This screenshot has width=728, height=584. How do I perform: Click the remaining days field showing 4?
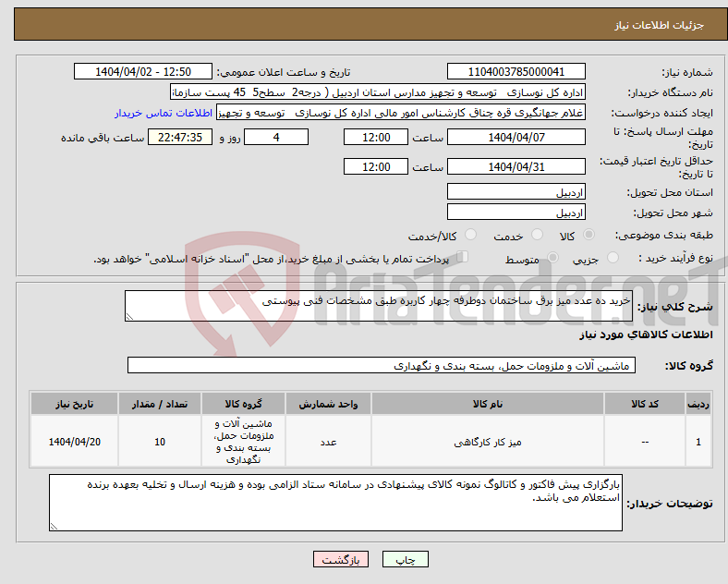276,137
